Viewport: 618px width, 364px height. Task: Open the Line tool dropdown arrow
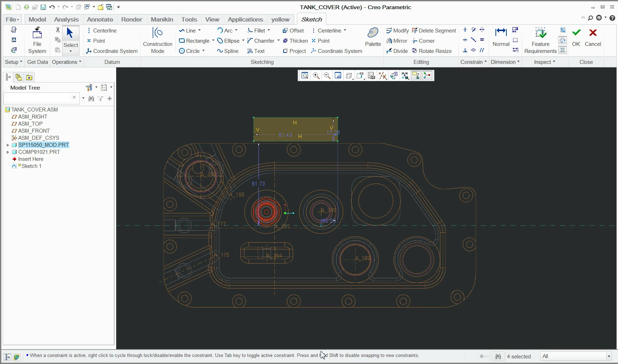pos(200,30)
